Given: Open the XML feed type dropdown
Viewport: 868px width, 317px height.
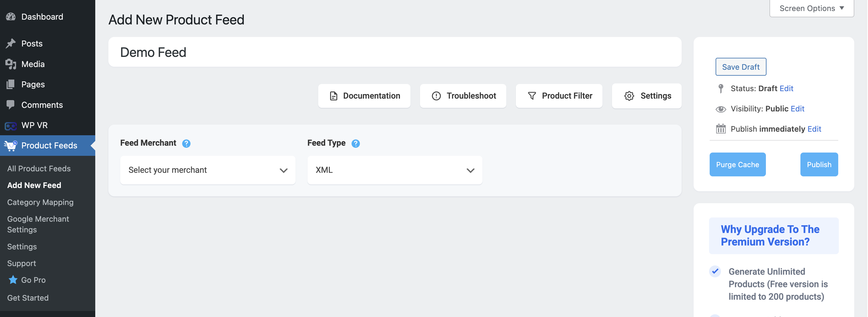Looking at the screenshot, I should pyautogui.click(x=395, y=170).
